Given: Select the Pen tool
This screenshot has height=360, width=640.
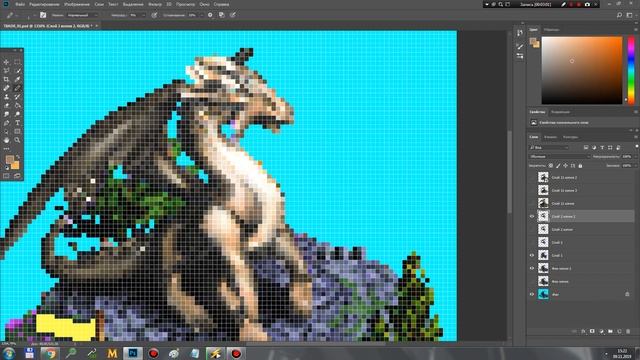Looking at the screenshot, I should click(x=6, y=122).
